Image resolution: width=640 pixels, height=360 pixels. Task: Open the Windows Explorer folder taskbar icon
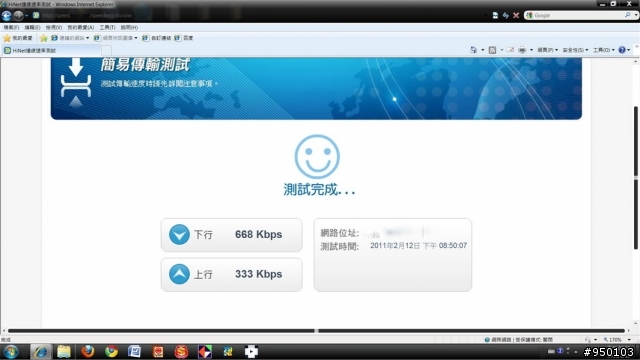64,351
